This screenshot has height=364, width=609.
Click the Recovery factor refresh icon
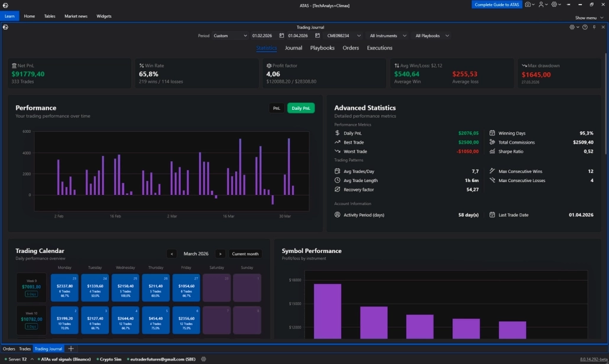pos(337,189)
